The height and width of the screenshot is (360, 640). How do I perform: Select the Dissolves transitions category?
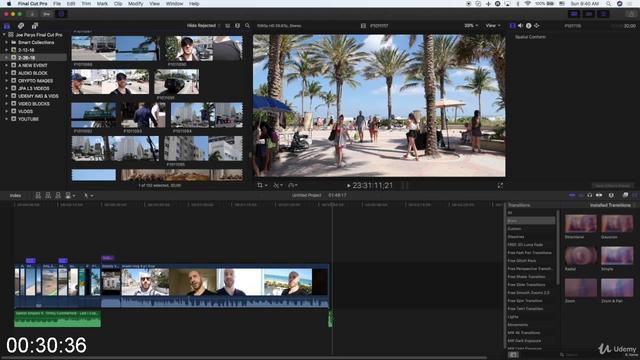pos(516,237)
